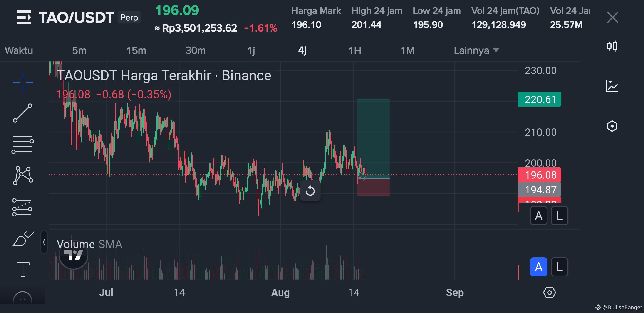Switch to the 30m timeframe
This screenshot has height=313, width=644.
(x=196, y=50)
